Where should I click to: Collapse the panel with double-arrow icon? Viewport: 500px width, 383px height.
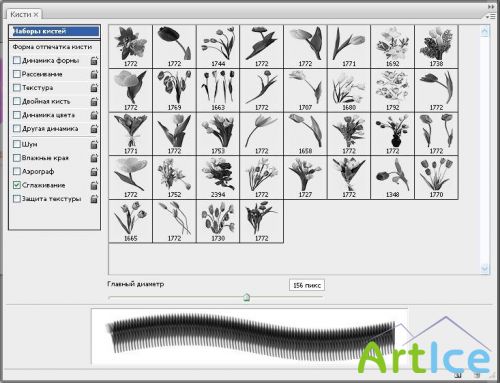pyautogui.click(x=491, y=6)
